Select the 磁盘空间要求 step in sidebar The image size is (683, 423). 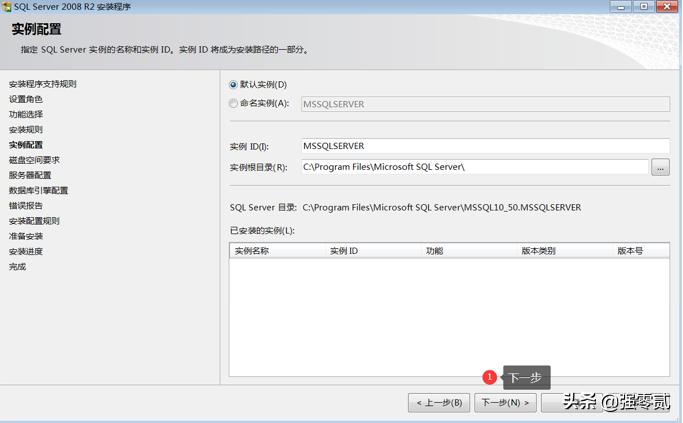(34, 160)
